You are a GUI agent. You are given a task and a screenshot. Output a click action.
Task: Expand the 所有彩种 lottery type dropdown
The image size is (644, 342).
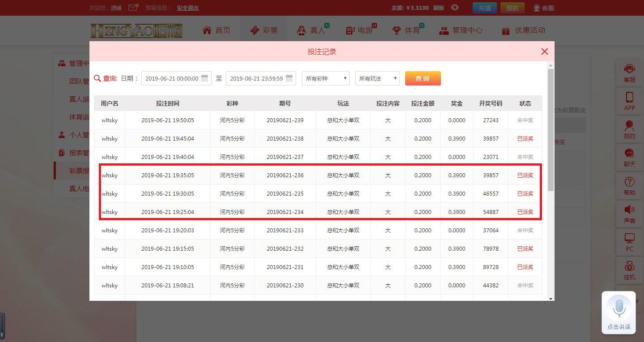[326, 78]
